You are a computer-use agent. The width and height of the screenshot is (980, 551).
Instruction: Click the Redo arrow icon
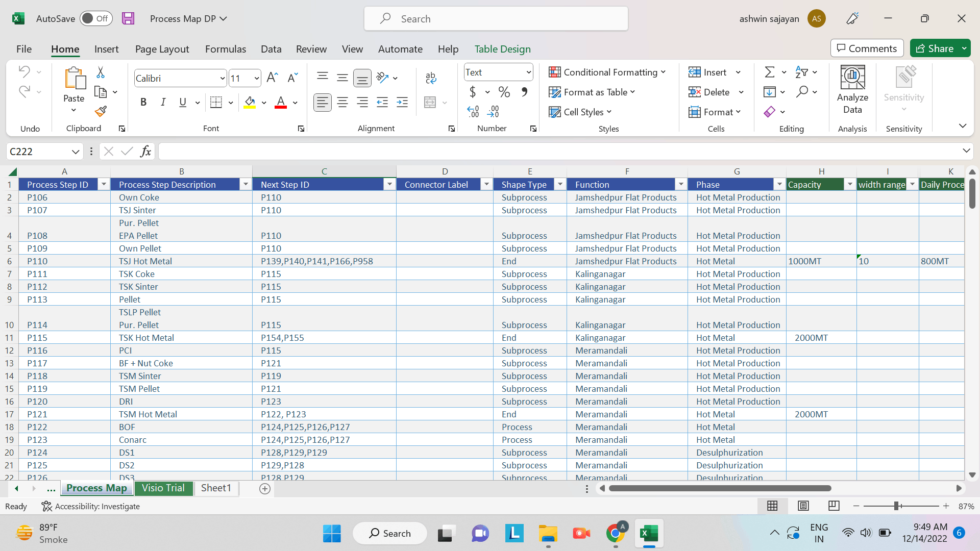click(24, 91)
